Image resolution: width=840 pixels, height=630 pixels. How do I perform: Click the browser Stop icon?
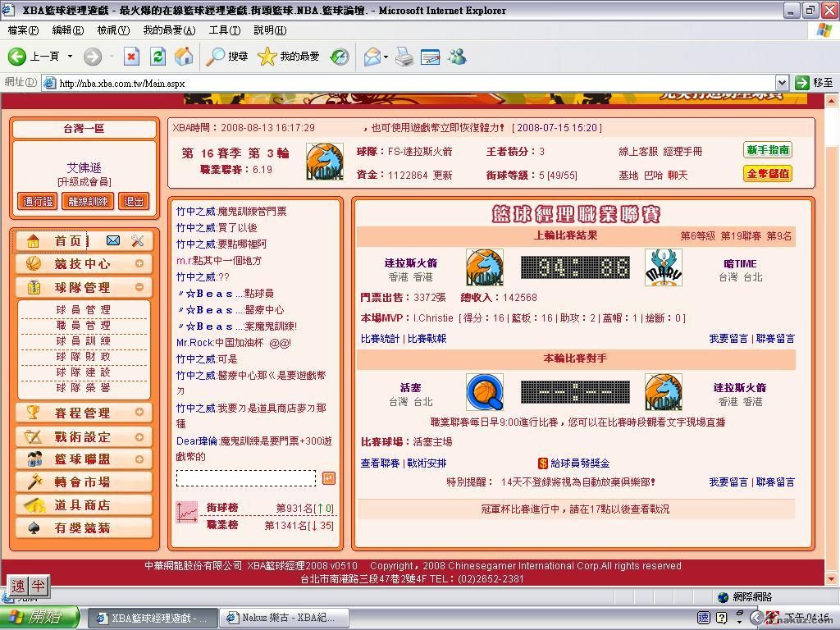point(131,56)
